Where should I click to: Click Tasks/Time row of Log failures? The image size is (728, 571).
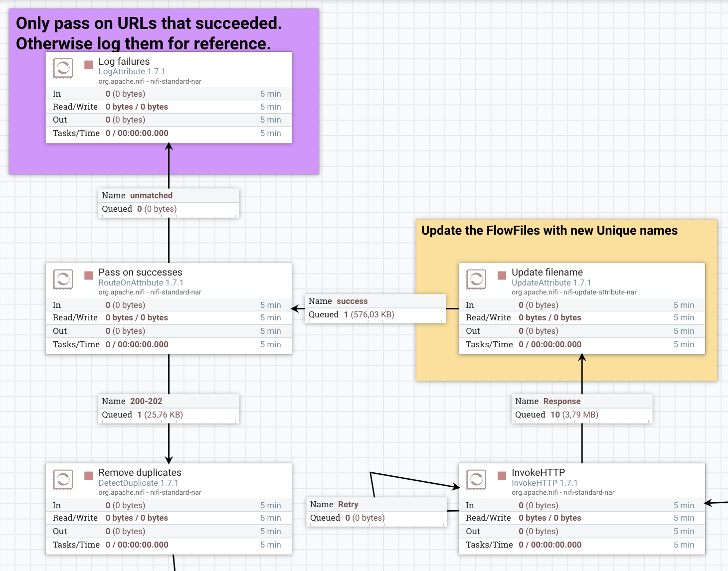pyautogui.click(x=169, y=133)
